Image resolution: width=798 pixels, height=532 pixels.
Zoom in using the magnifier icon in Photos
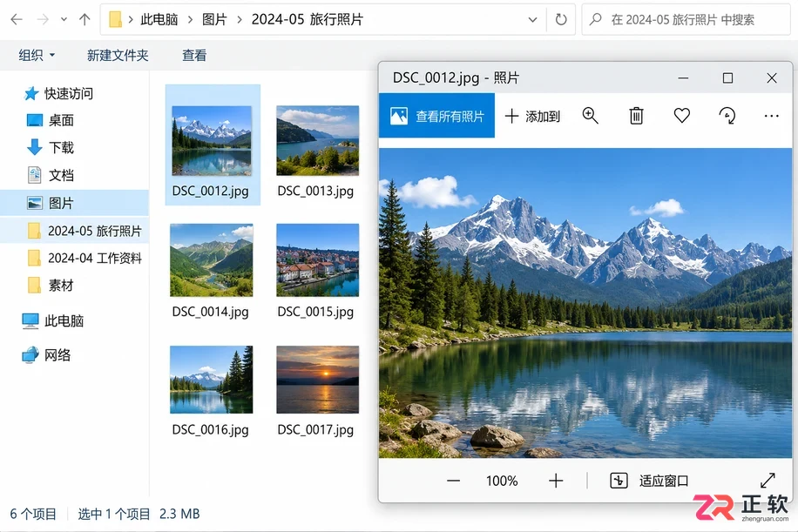(591, 116)
